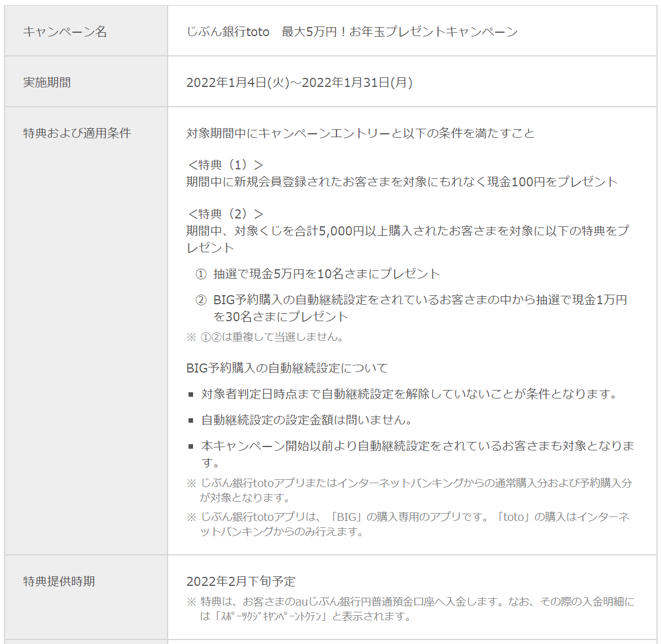Select the date range '2022年1月4日(火)~2022年1月31日(月)'

point(299,82)
